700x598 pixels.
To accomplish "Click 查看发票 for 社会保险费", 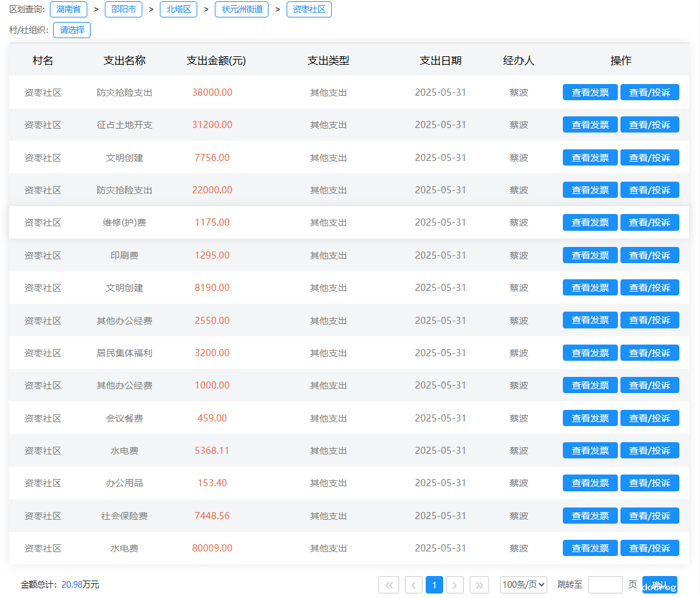I will click(x=590, y=516).
